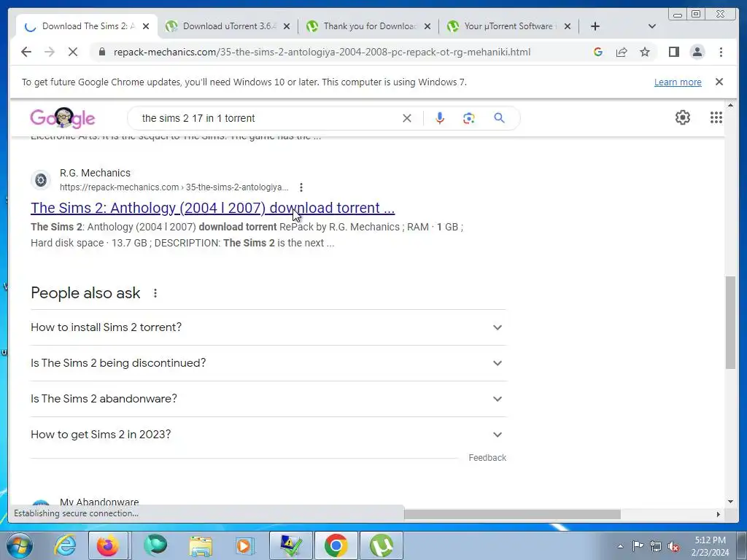This screenshot has width=747, height=560.
Task: Expand How to install Sims 2 torrent?
Action: coord(268,327)
